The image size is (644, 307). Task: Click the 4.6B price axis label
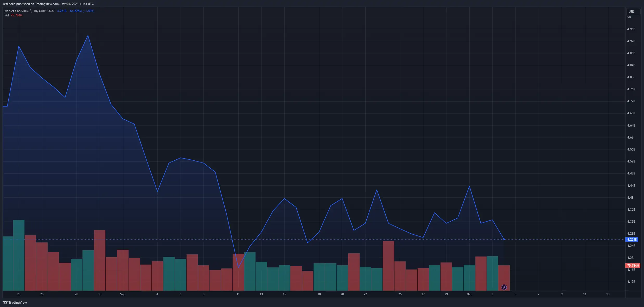(630, 137)
